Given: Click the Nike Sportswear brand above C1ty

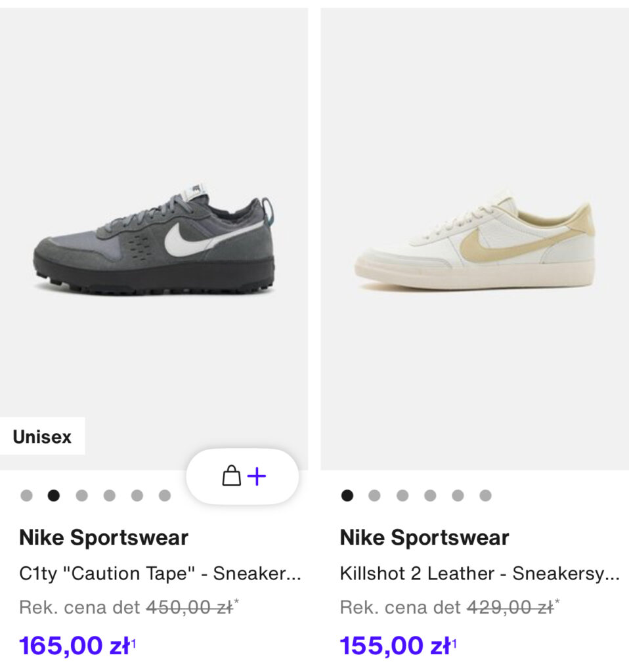Looking at the screenshot, I should coord(104,537).
